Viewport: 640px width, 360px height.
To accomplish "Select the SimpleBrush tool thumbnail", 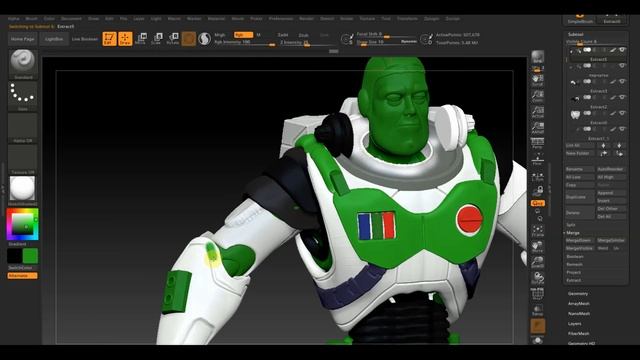I will (x=580, y=19).
